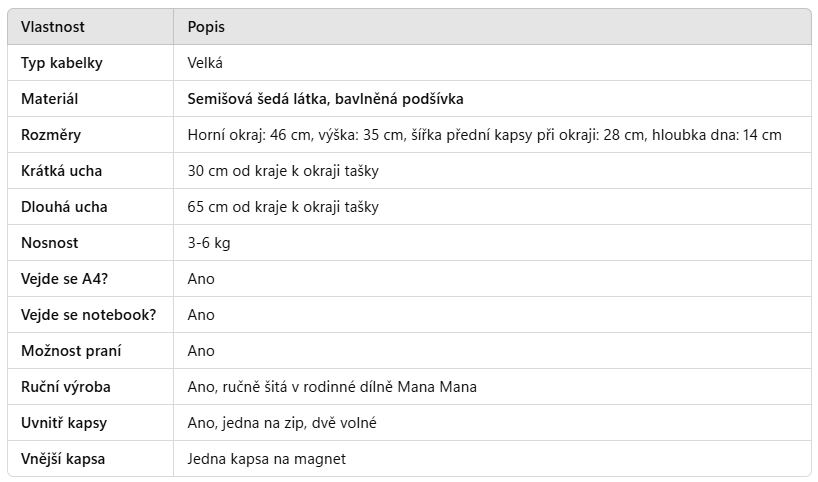Select the "Typ kabelky" row label

(62, 63)
